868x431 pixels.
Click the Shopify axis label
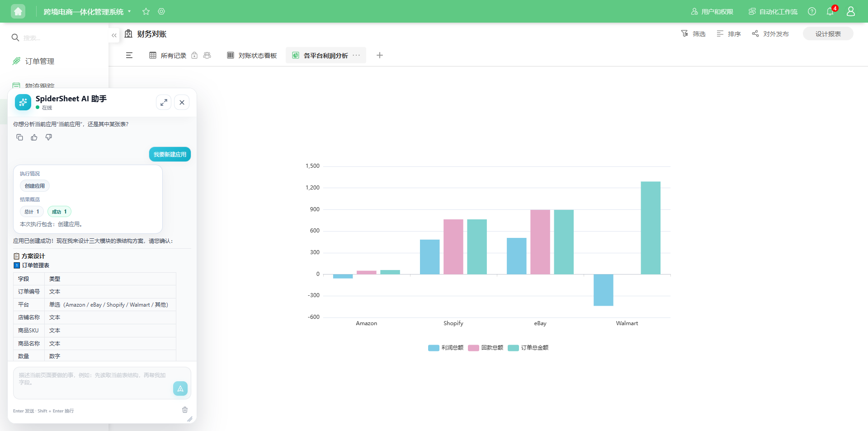click(x=453, y=323)
